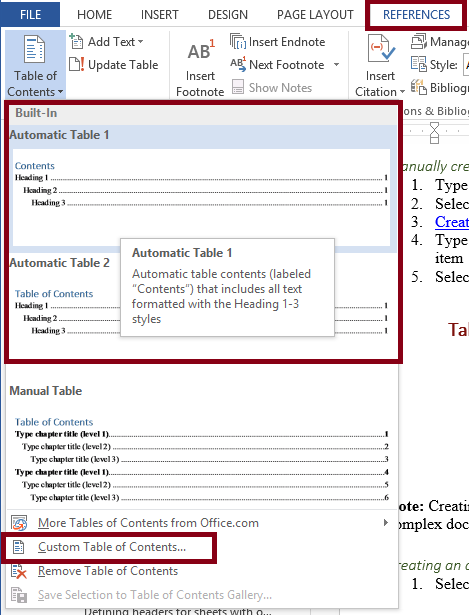
Task: Switch to the HOME tab
Action: tap(95, 15)
